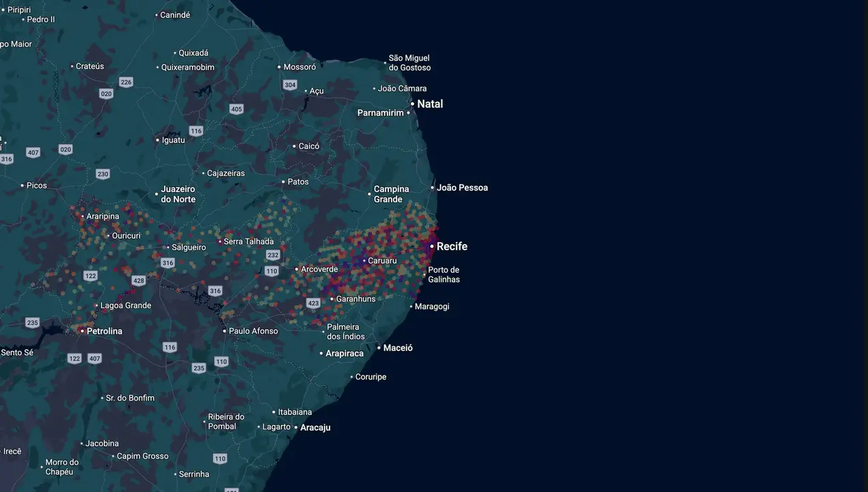
Task: Select the Caruaru label
Action: click(x=382, y=260)
